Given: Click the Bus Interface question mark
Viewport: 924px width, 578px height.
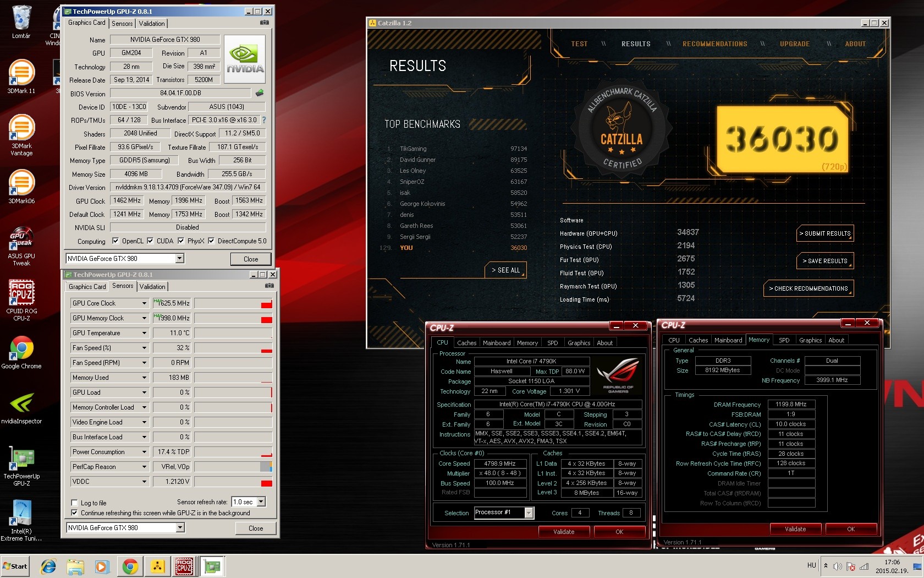Looking at the screenshot, I should coord(264,120).
